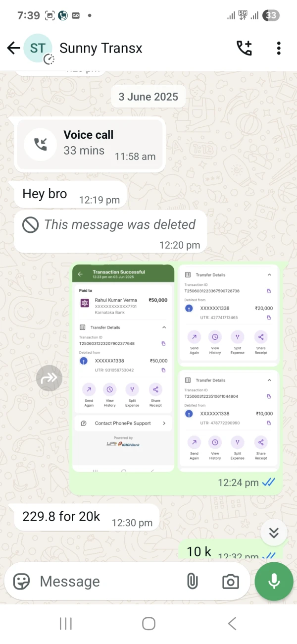Open the ₹20,000 transfer details screenshot

[228, 316]
